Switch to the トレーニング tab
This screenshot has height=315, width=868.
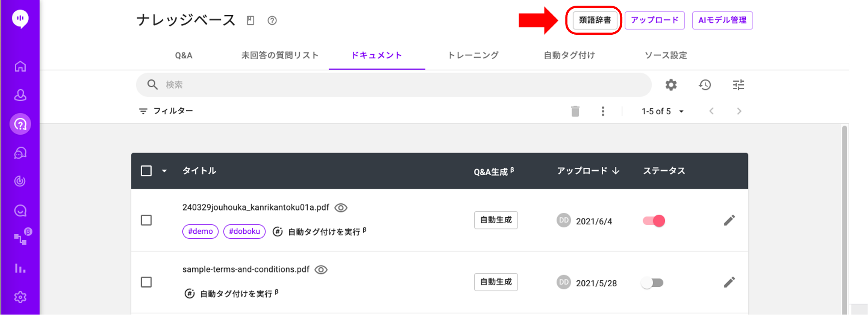(473, 55)
